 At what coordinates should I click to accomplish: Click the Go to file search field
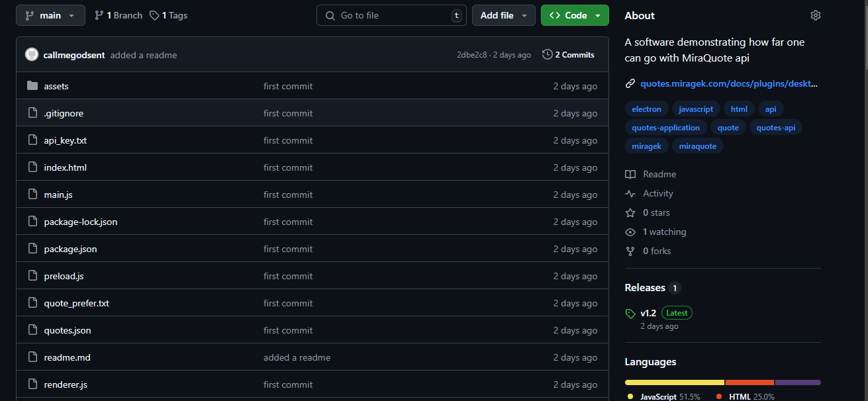(x=391, y=15)
